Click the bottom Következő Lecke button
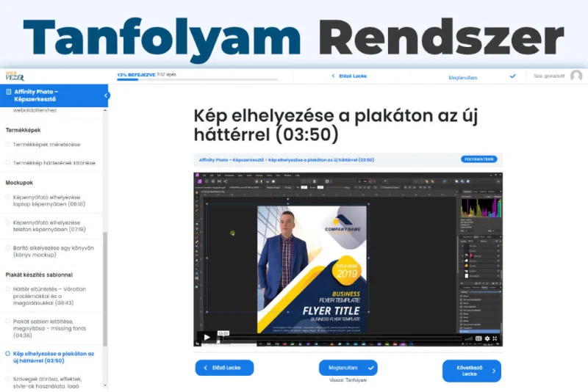588x392 pixels. coord(471,370)
